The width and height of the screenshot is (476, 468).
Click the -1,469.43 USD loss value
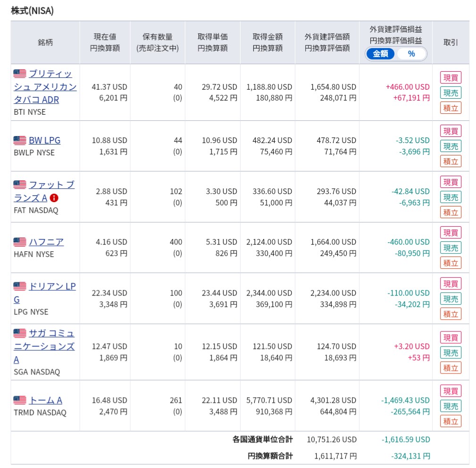pos(405,400)
